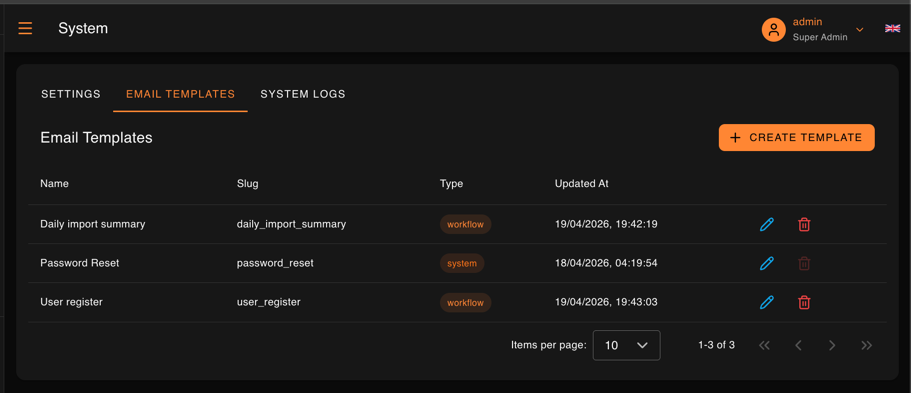The width and height of the screenshot is (911, 393).
Task: Edit the Daily import summary template
Action: pos(767,224)
